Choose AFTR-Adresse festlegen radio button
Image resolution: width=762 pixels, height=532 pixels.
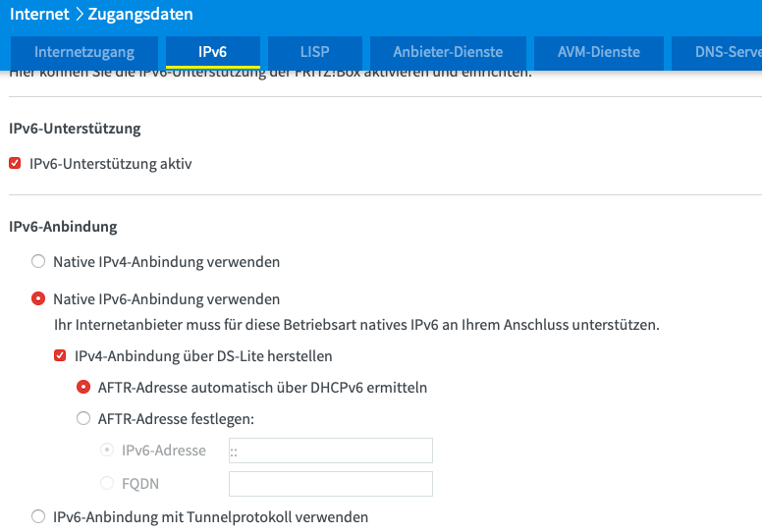click(x=83, y=418)
